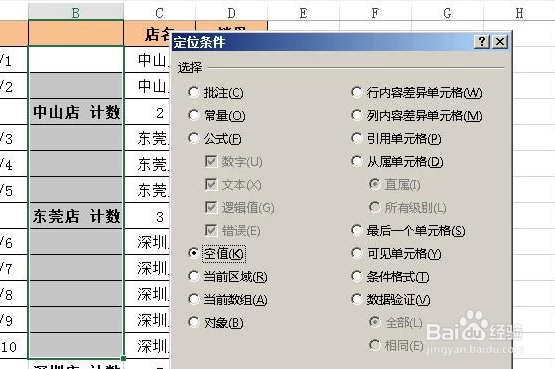Select column G header
Image resolution: width=555 pixels, height=369 pixels.
click(x=447, y=13)
